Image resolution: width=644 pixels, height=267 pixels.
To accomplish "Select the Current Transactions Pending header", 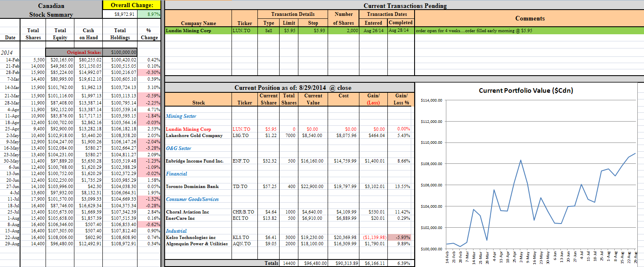I will point(405,5).
